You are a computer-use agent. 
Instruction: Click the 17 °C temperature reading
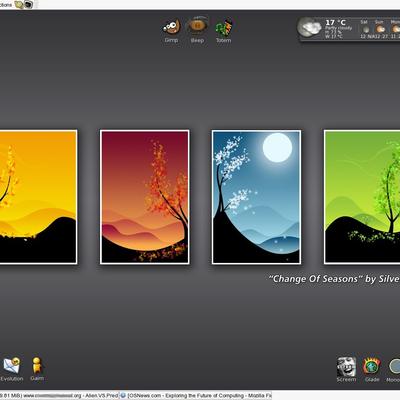tap(336, 22)
